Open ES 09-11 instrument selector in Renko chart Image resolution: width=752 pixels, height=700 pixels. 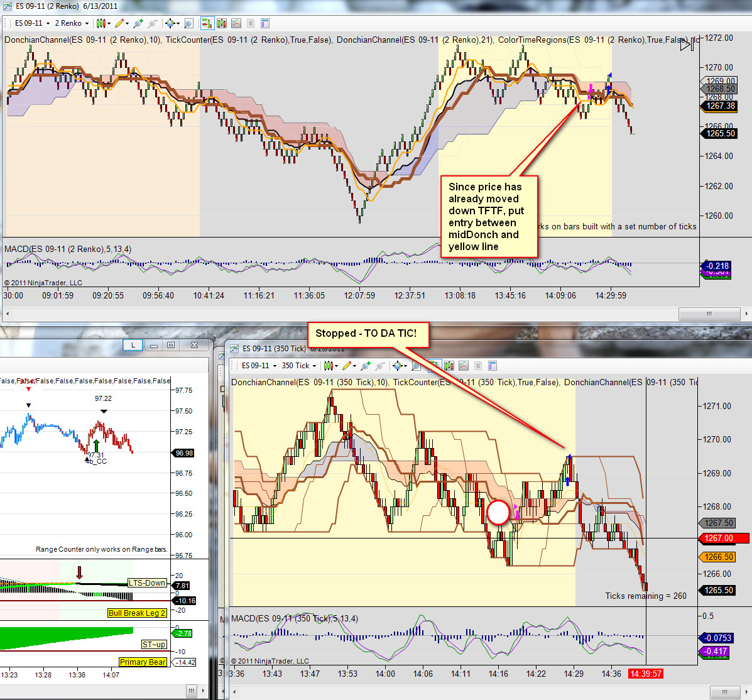click(32, 23)
